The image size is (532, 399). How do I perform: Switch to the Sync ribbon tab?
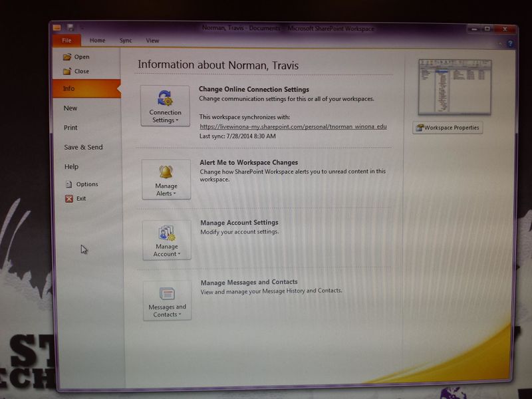(126, 41)
